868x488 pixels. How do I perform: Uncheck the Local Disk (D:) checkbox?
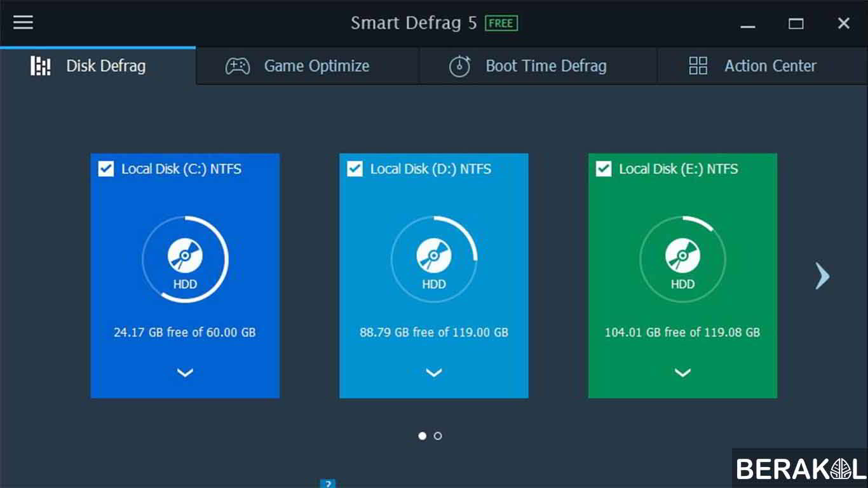tap(355, 169)
